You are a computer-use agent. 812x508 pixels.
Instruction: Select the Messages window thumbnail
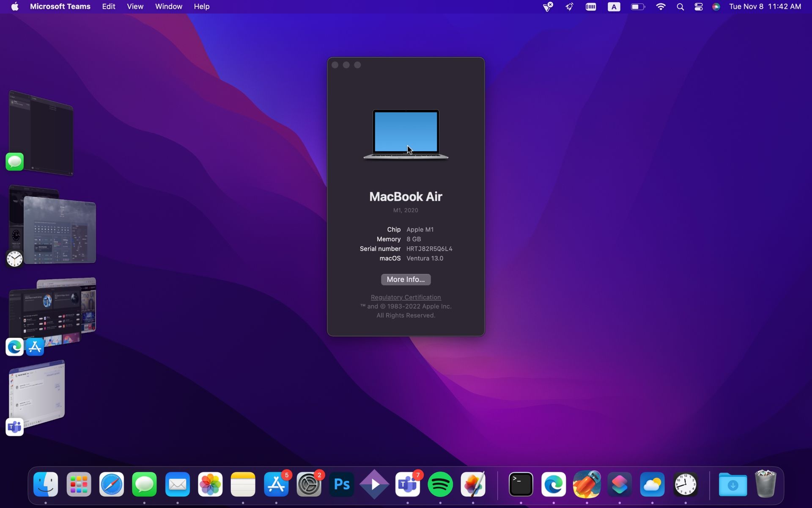[x=41, y=133]
